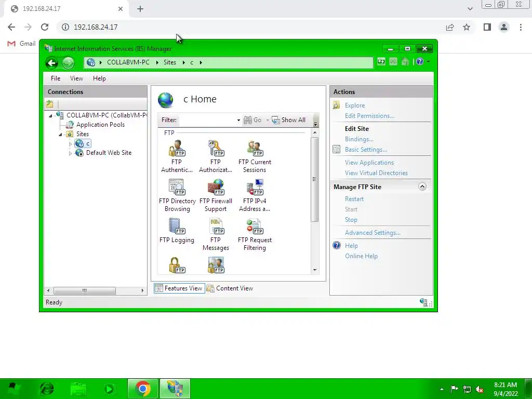Open FTP IPv4 Address restrictions feature
Image resolution: width=532 pixels, height=399 pixels.
click(x=255, y=195)
